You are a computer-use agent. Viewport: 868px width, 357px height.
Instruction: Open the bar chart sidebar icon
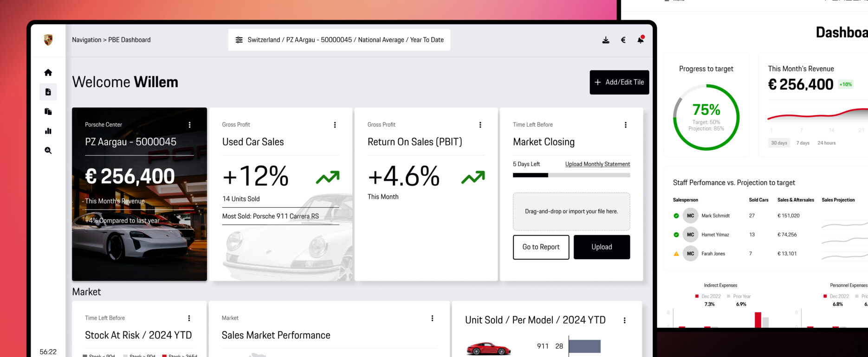pos(48,131)
